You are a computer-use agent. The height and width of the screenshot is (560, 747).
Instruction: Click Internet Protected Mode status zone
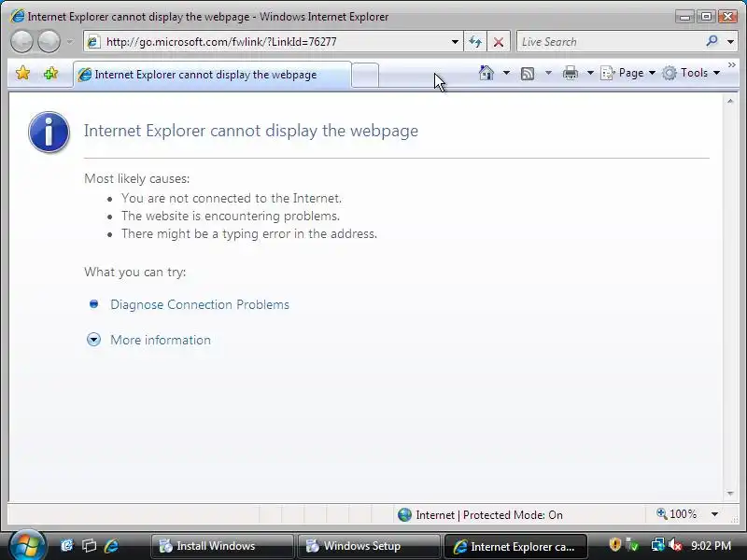480,515
